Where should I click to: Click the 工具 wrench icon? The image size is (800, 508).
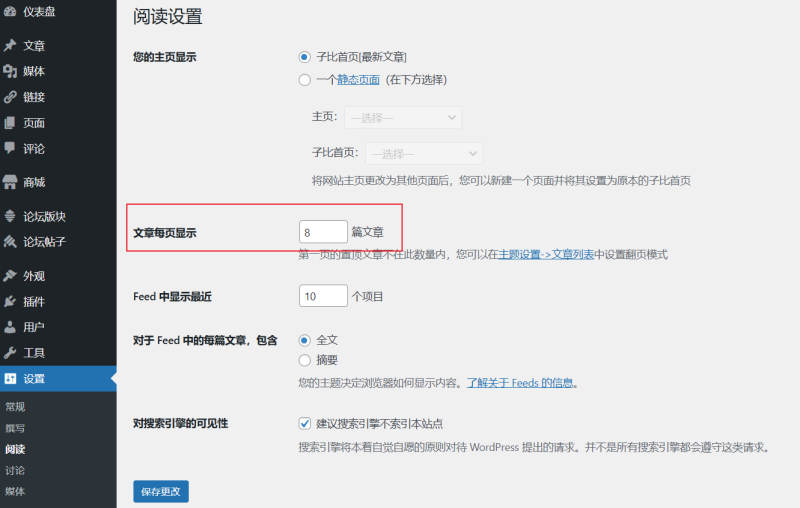click(x=10, y=352)
